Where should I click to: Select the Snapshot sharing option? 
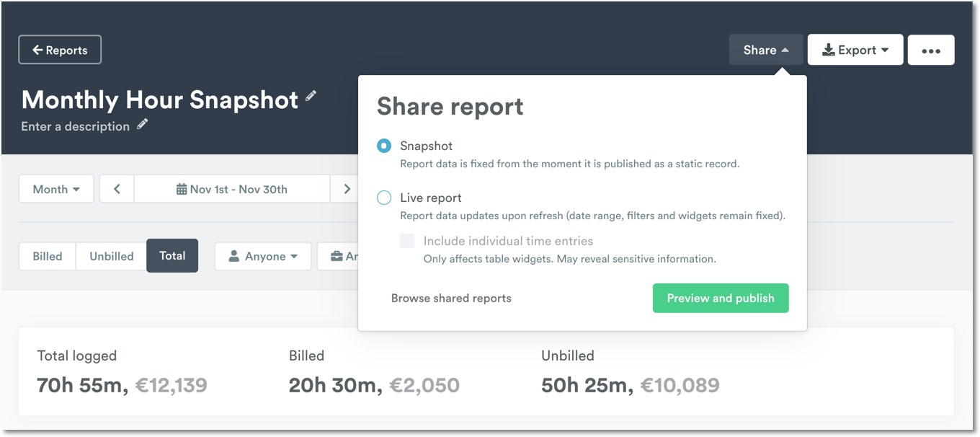click(x=384, y=146)
